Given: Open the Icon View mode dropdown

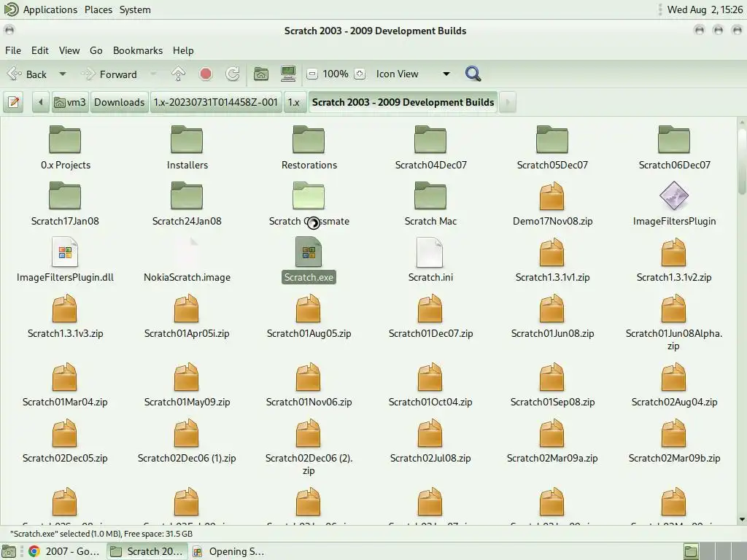Looking at the screenshot, I should point(413,74).
